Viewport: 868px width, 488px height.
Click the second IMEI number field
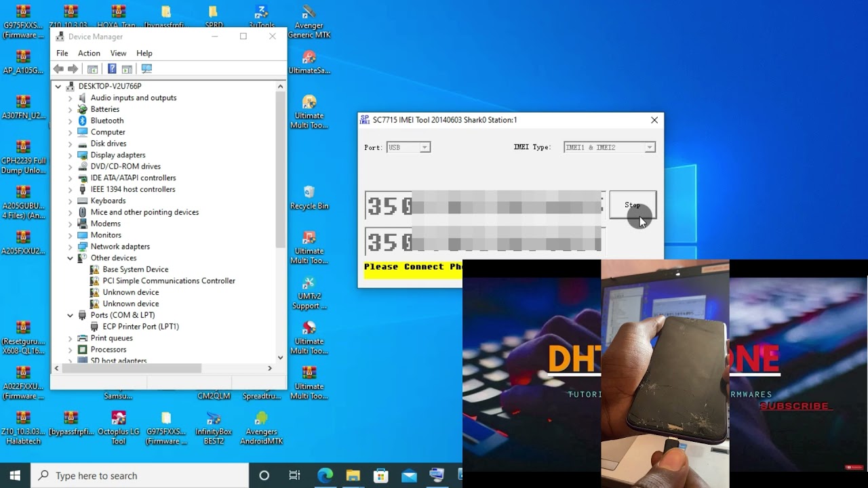[x=484, y=241]
